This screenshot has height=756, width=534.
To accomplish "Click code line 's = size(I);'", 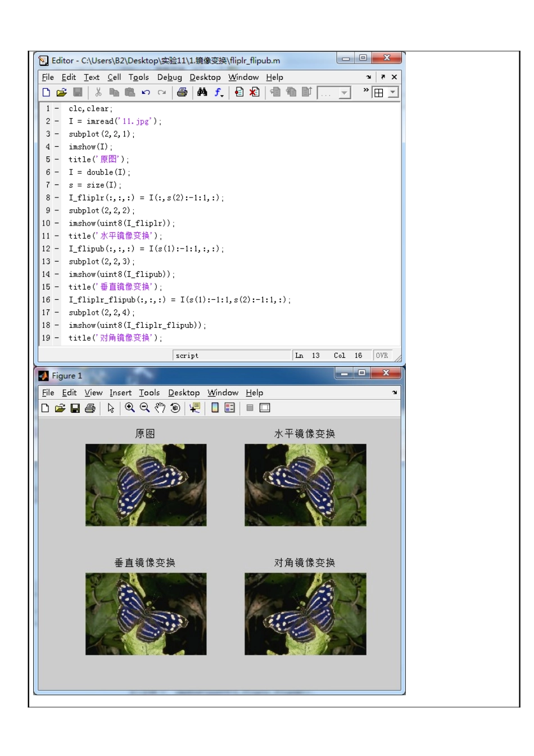I will [x=94, y=185].
